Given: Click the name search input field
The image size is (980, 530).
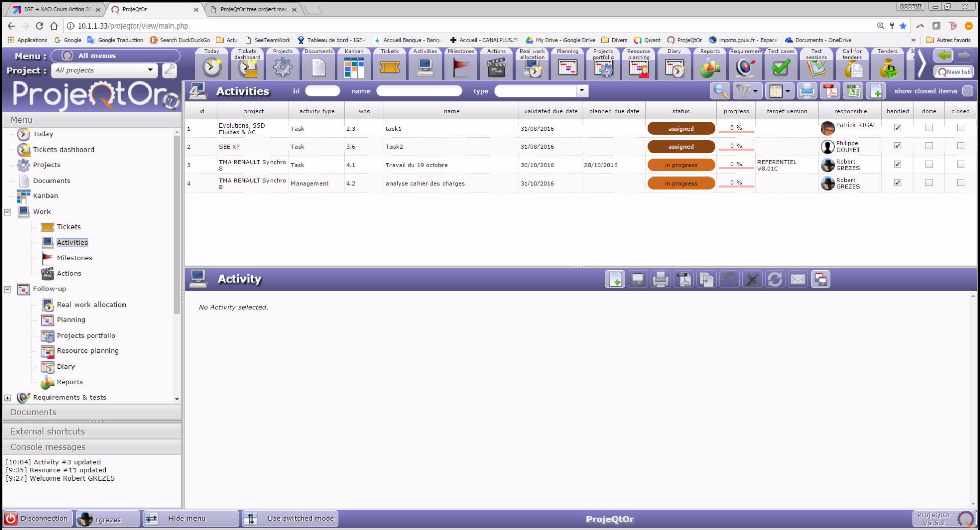Looking at the screenshot, I should 419,91.
